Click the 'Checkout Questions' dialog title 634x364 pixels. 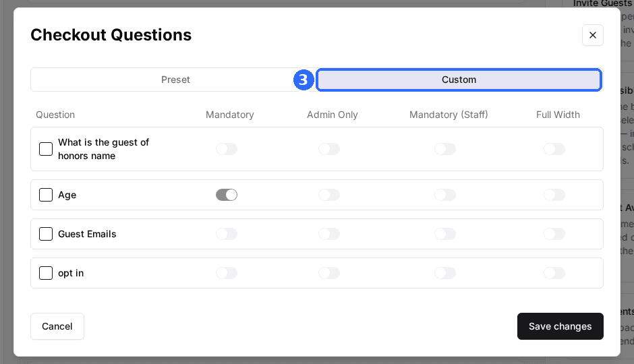(111, 35)
